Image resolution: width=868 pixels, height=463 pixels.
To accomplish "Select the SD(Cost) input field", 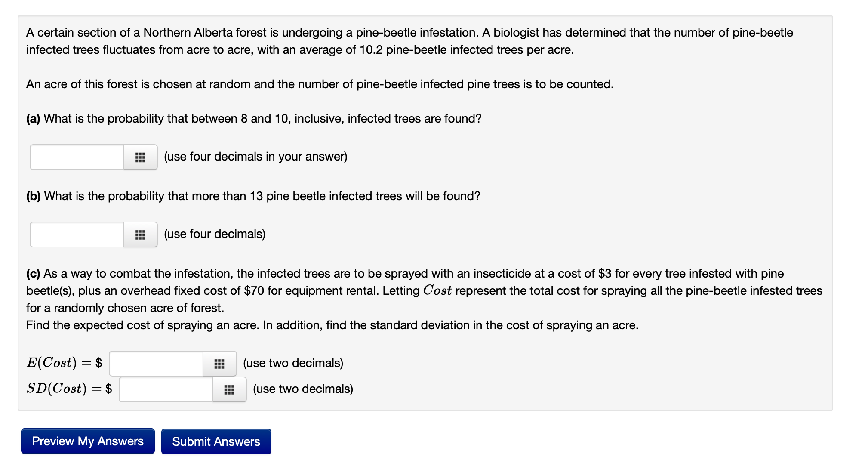I will (165, 389).
